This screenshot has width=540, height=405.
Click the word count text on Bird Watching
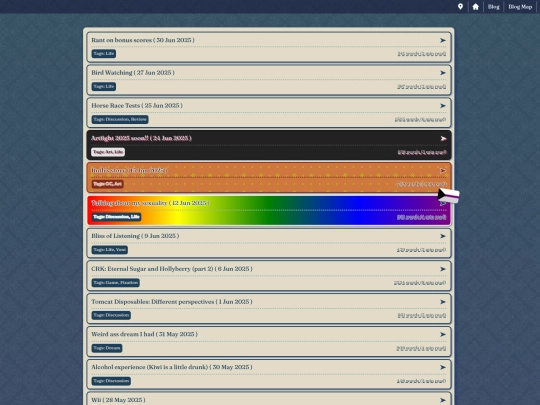click(422, 87)
